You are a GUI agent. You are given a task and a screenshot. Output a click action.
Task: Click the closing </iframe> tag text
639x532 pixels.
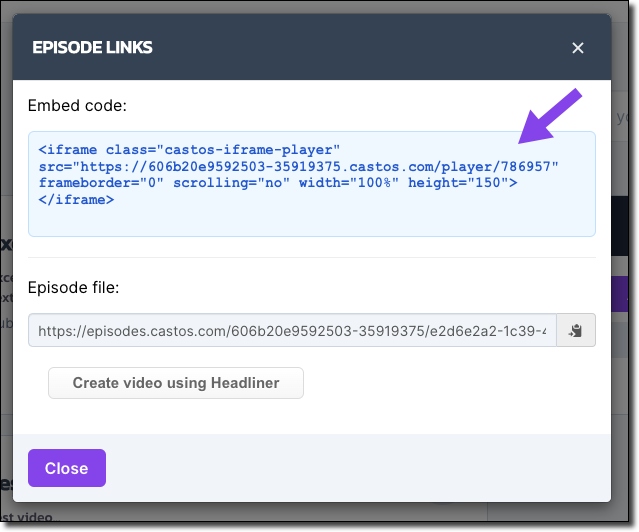[x=76, y=200]
